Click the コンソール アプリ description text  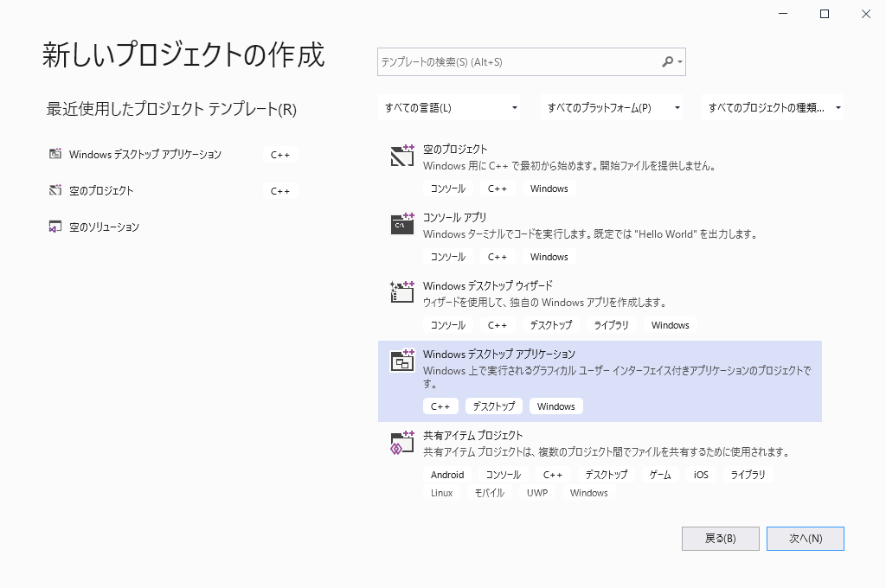pos(590,233)
